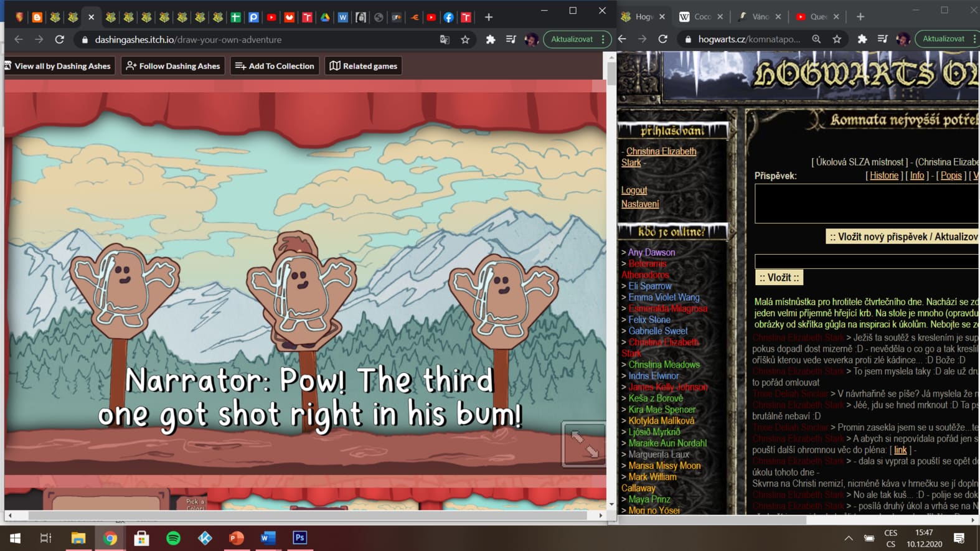Click Follow Dashing Ashes button
The width and height of the screenshot is (980, 551).
(173, 66)
